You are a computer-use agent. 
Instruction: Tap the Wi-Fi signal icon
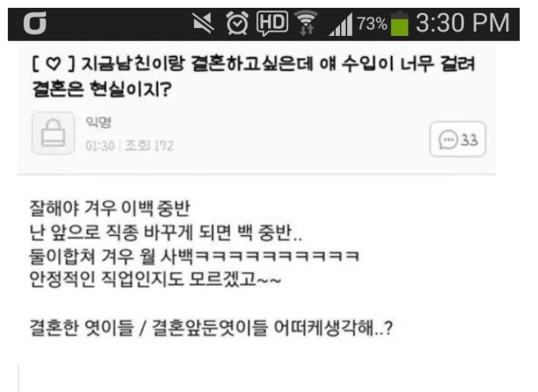pyautogui.click(x=307, y=23)
